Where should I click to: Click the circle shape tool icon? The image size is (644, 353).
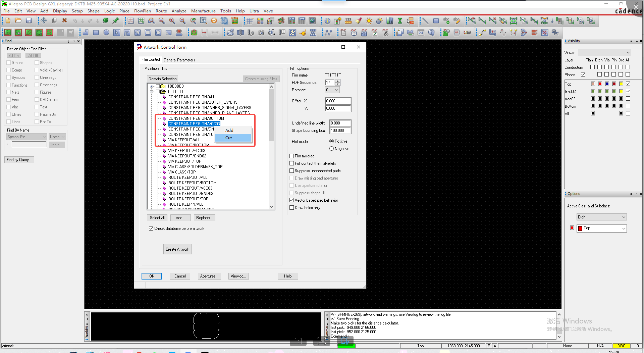[106, 33]
